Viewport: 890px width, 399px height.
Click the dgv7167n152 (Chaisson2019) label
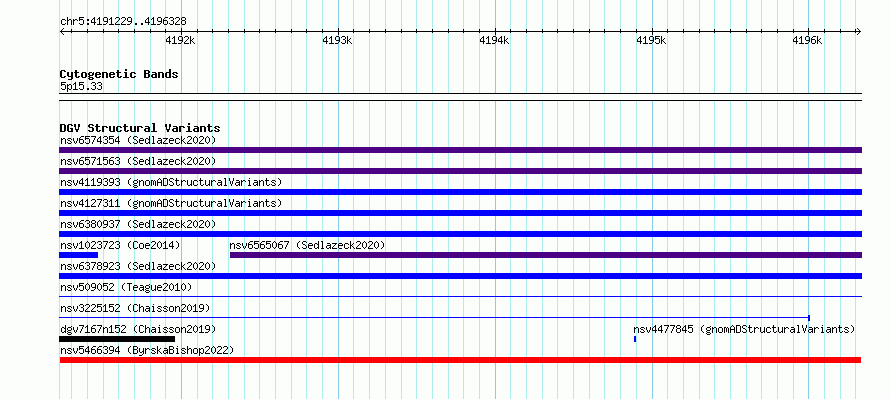pos(138,329)
